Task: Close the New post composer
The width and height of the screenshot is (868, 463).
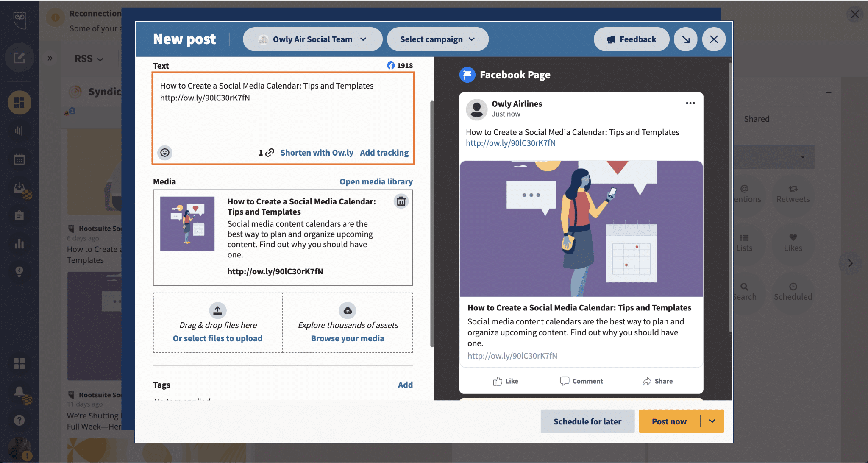Action: click(x=714, y=39)
